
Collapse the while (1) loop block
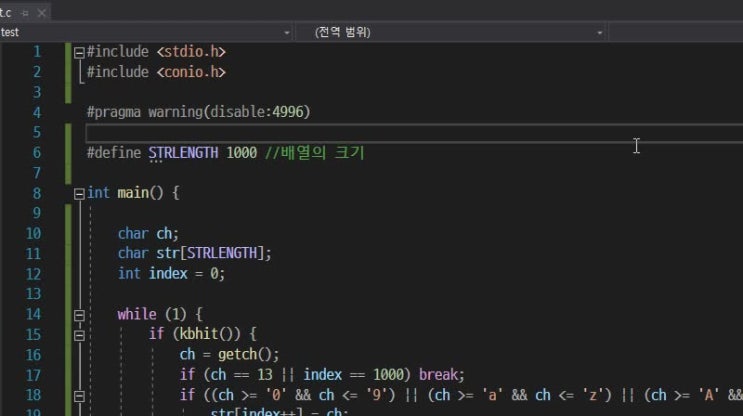point(79,315)
